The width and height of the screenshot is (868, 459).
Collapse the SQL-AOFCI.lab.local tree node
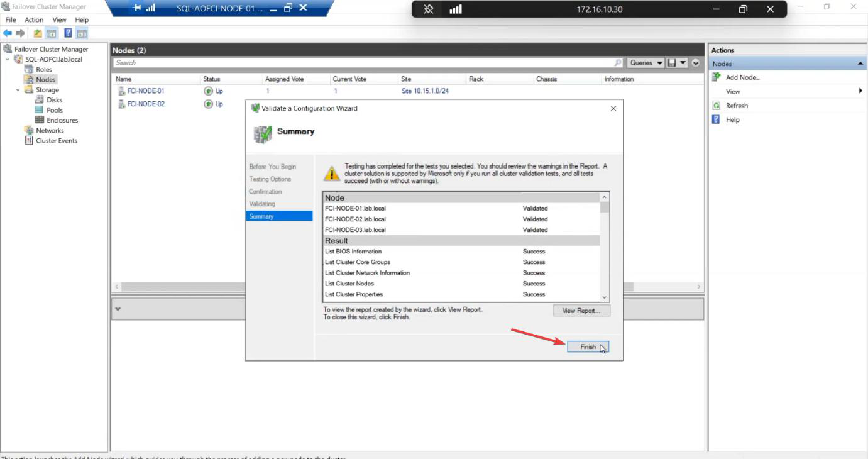click(x=8, y=59)
